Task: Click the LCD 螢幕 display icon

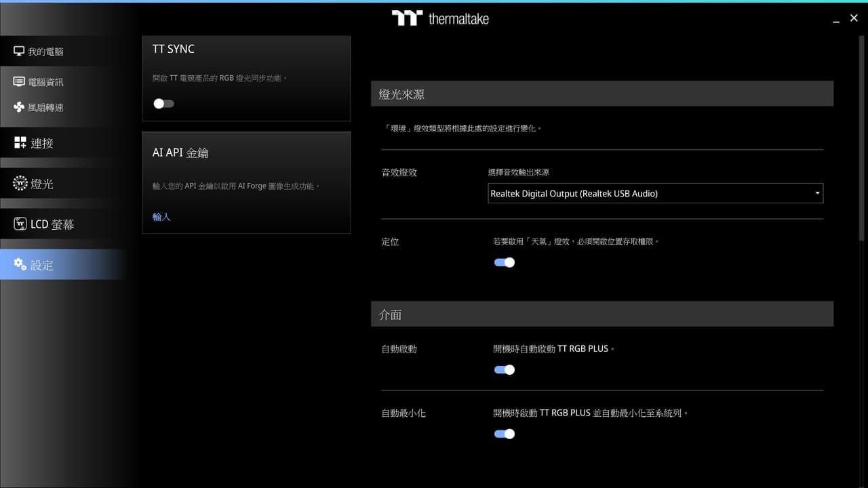Action: tap(20, 224)
